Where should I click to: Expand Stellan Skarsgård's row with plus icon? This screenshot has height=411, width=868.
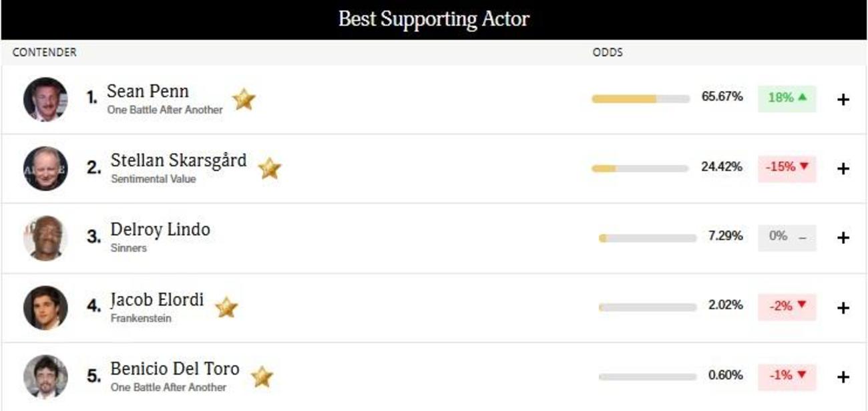(843, 168)
